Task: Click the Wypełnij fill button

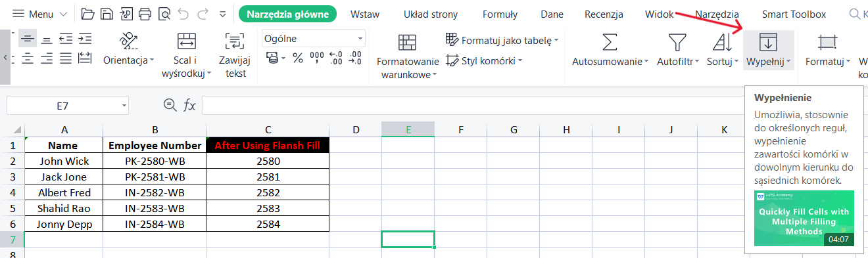Action: (768, 50)
